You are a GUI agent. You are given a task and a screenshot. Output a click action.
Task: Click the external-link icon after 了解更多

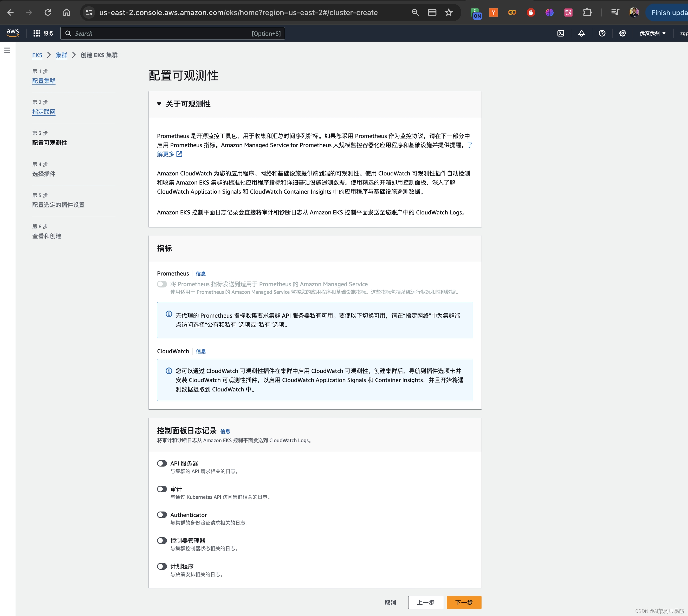179,154
